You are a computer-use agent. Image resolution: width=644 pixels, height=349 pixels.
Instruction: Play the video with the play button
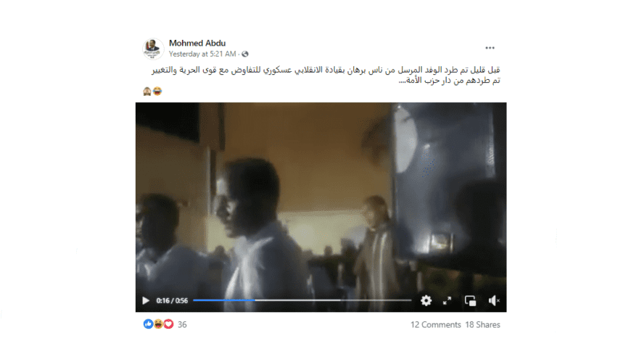(145, 300)
